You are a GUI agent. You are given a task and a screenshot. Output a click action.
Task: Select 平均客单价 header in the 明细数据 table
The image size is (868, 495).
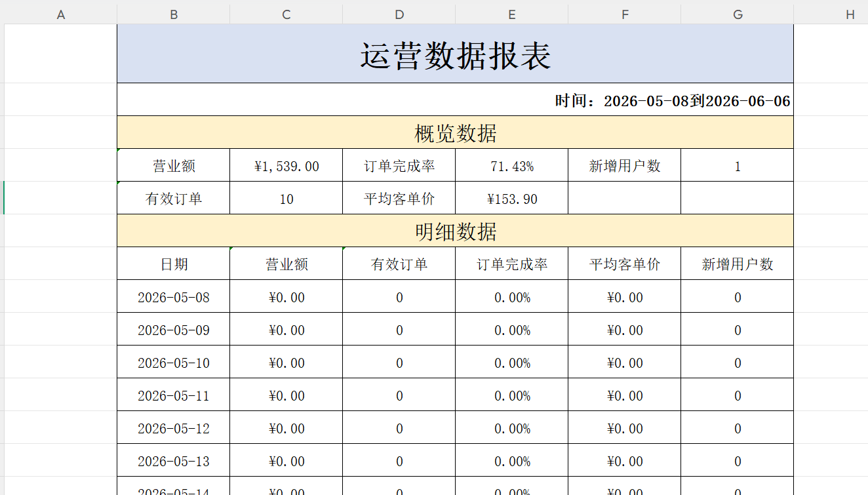point(625,264)
